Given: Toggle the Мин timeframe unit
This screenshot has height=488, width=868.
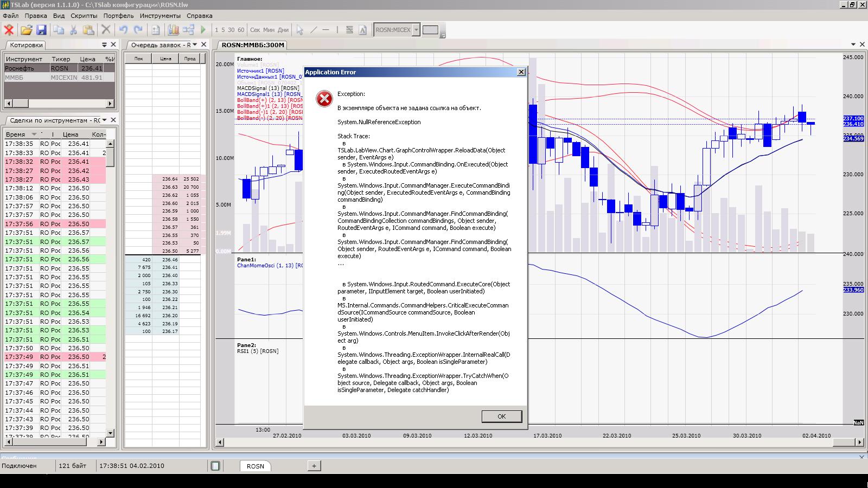Looking at the screenshot, I should coord(269,30).
